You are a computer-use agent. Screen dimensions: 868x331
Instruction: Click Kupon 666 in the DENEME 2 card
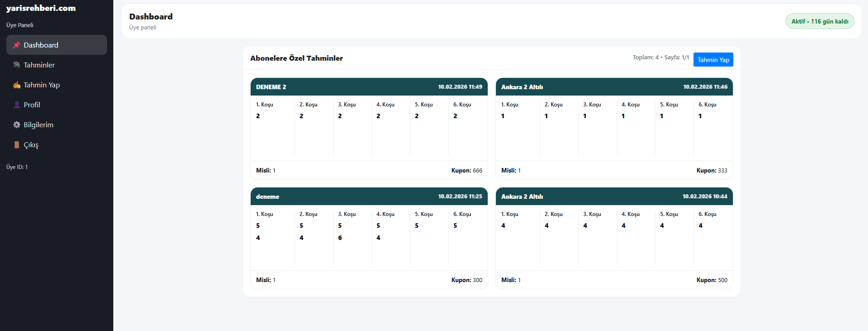466,171
